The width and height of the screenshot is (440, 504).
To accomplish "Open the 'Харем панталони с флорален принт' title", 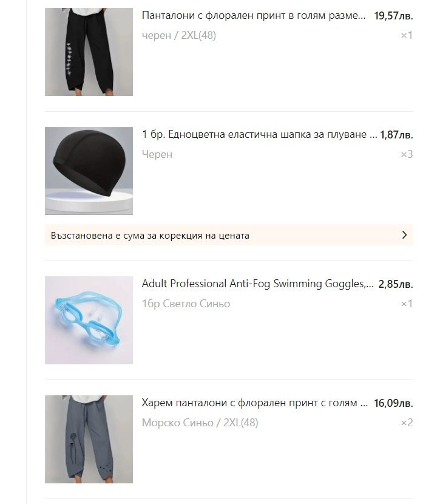I will (255, 403).
